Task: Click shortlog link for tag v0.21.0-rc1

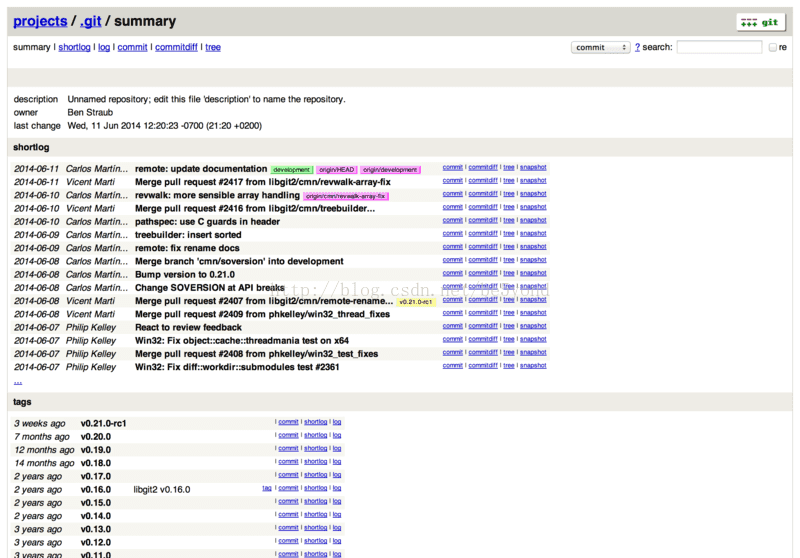Action: pos(315,422)
